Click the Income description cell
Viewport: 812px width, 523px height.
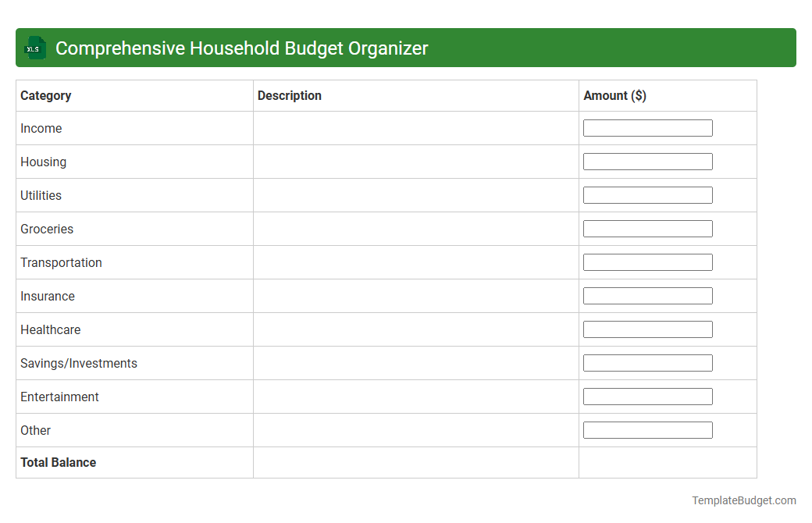pos(414,128)
